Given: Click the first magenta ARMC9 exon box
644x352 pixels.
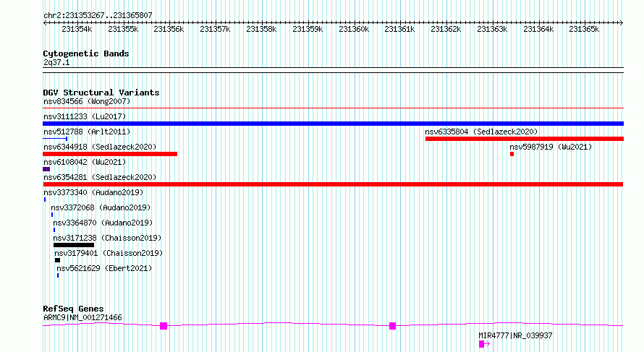Looking at the screenshot, I should click(164, 326).
